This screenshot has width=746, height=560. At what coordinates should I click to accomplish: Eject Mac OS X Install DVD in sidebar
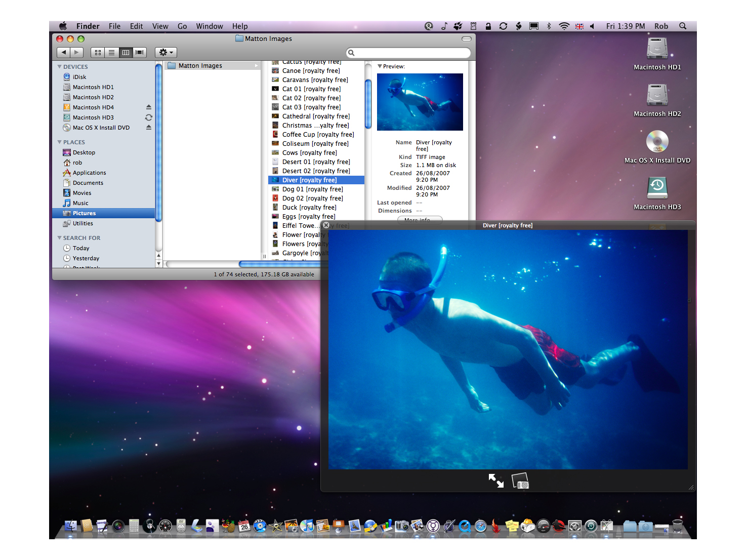click(149, 128)
